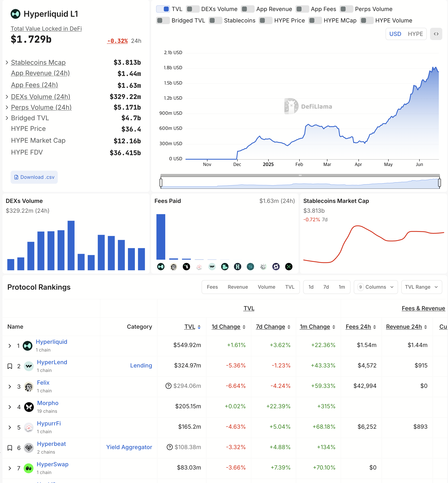448x483 pixels.
Task: Toggle the TVL chart switch off
Action: [163, 9]
